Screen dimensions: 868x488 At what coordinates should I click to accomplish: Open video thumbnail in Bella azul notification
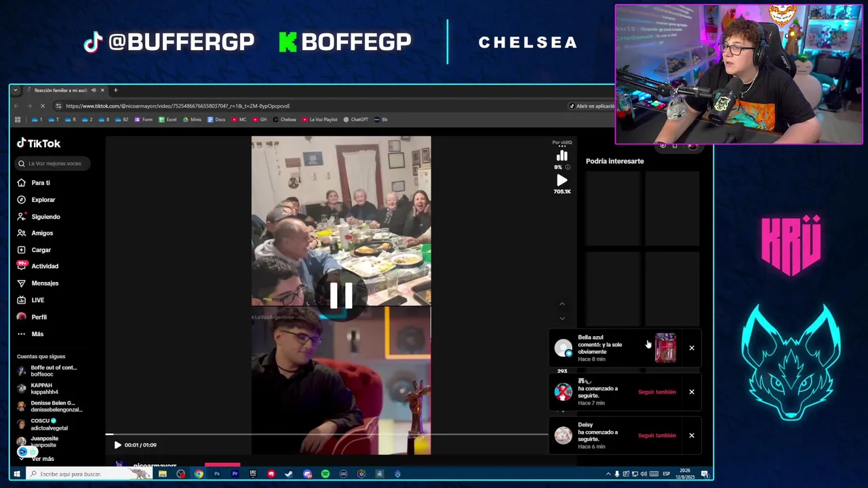point(665,348)
